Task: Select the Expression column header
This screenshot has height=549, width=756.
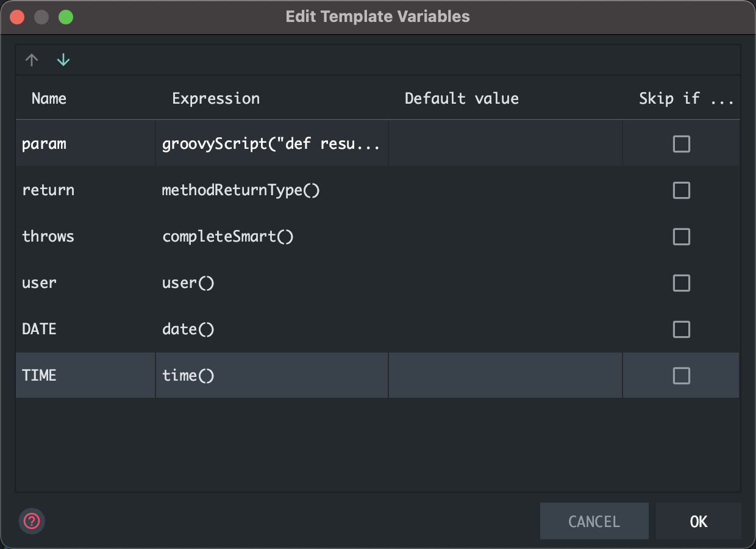Action: pos(216,99)
